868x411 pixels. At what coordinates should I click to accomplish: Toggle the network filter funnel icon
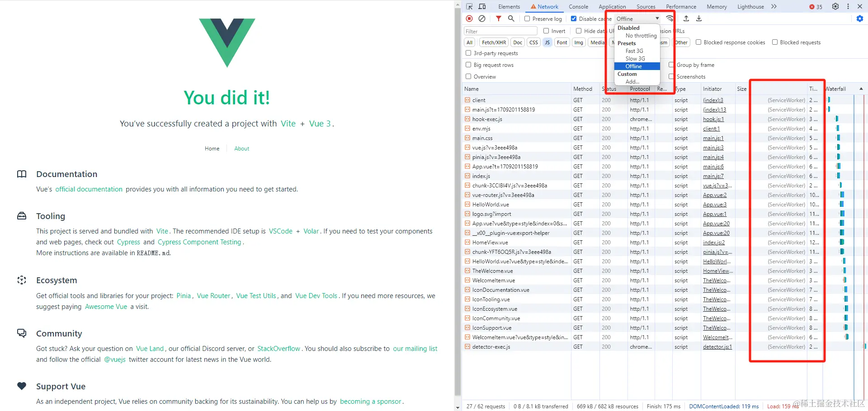(x=498, y=19)
